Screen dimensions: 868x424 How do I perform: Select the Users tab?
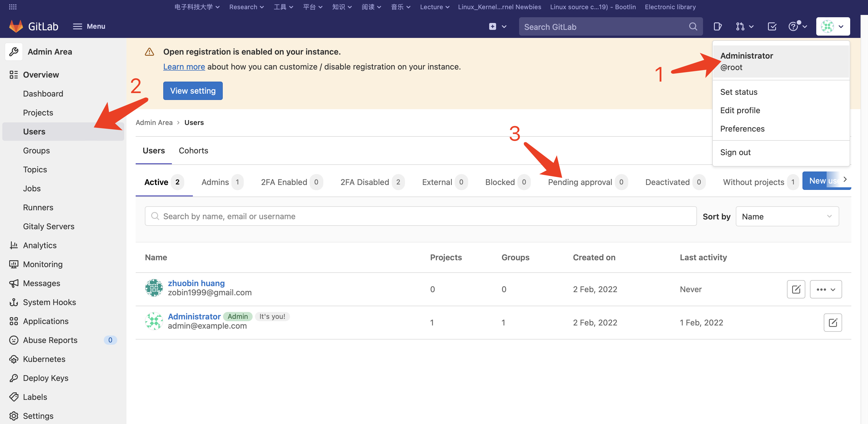tap(154, 151)
